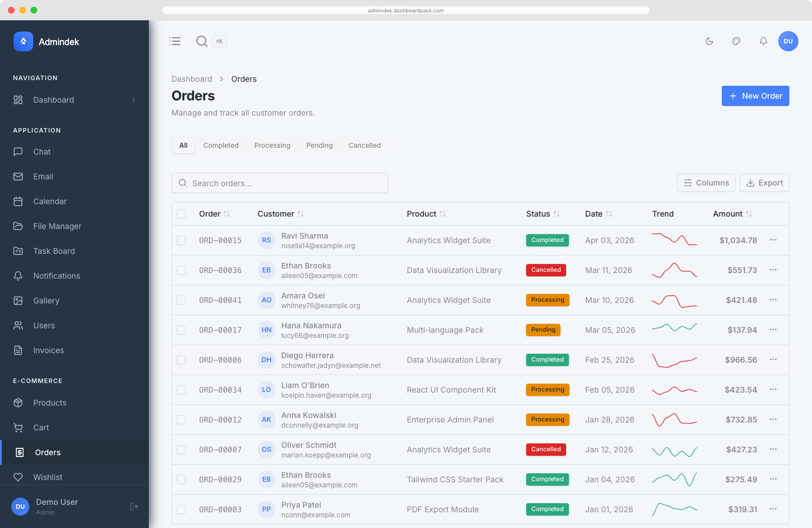Viewport: 812px width, 528px height.
Task: Open the Columns options menu
Action: click(x=706, y=183)
